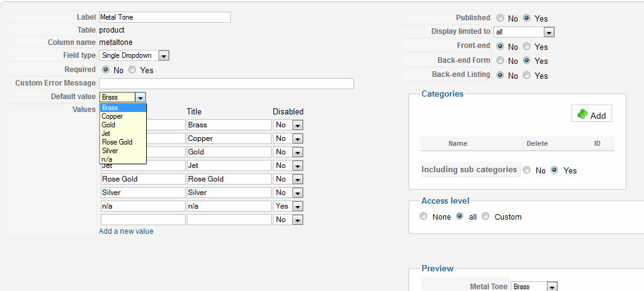Screen dimensions: 644x291
Task: Click the Brass title input field
Action: pos(229,125)
